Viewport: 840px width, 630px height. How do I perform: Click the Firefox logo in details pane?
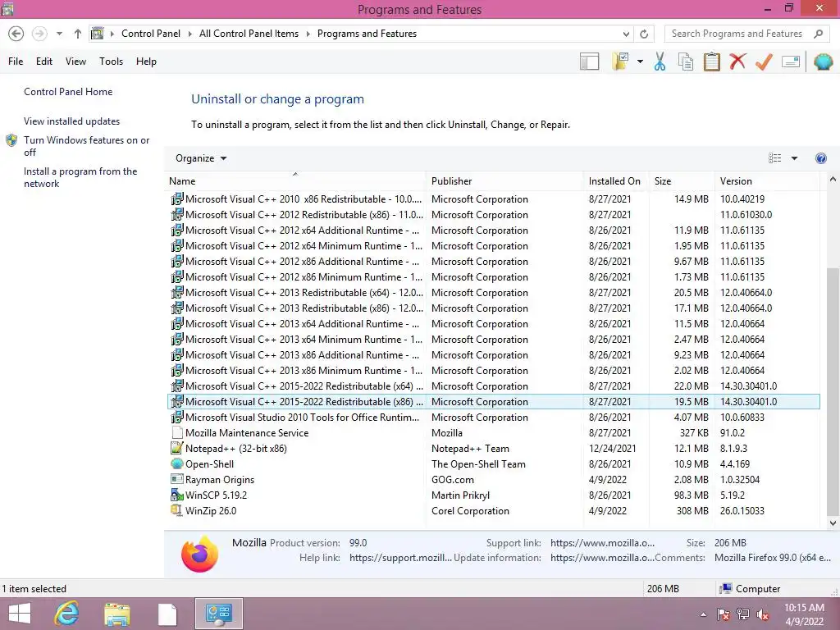[200, 554]
